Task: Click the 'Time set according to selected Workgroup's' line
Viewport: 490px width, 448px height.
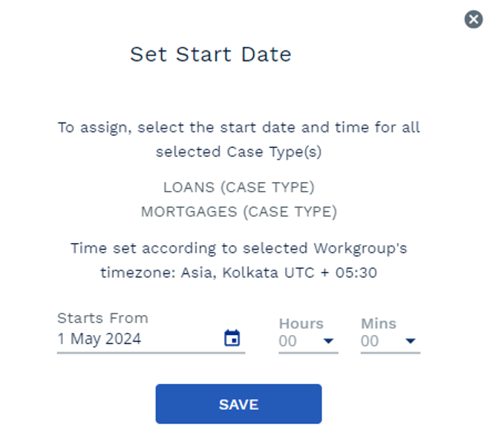Action: coord(239,248)
